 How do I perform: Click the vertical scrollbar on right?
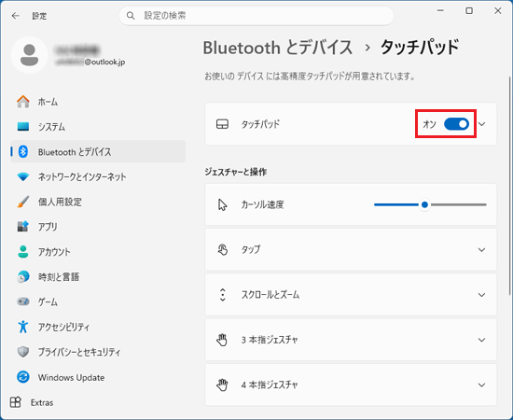coord(509,186)
